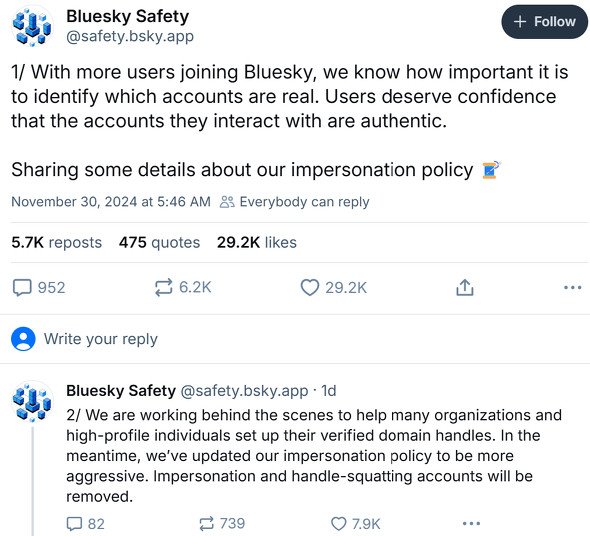590x536 pixels.
Task: Open more options on the second post
Action: pos(471,523)
